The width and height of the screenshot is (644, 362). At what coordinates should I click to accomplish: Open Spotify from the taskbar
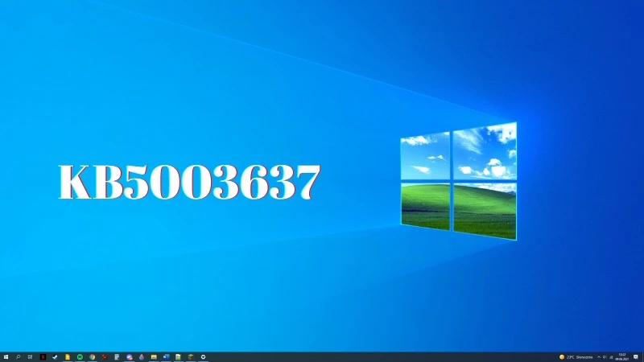point(80,357)
